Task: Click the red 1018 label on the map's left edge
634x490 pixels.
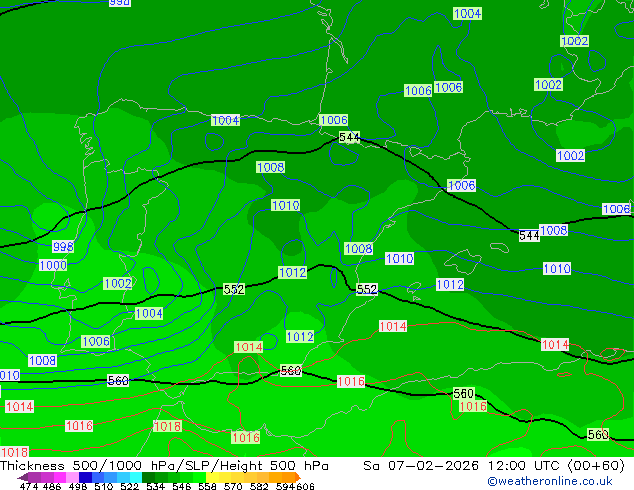Action: click(x=14, y=452)
